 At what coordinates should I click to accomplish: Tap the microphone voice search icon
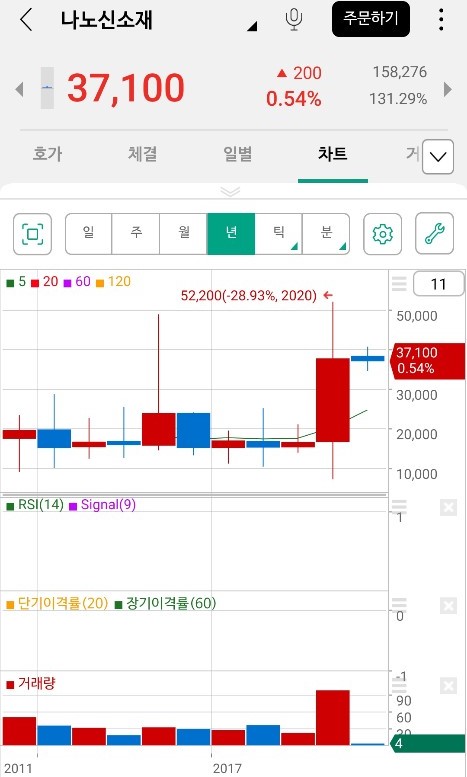click(294, 20)
